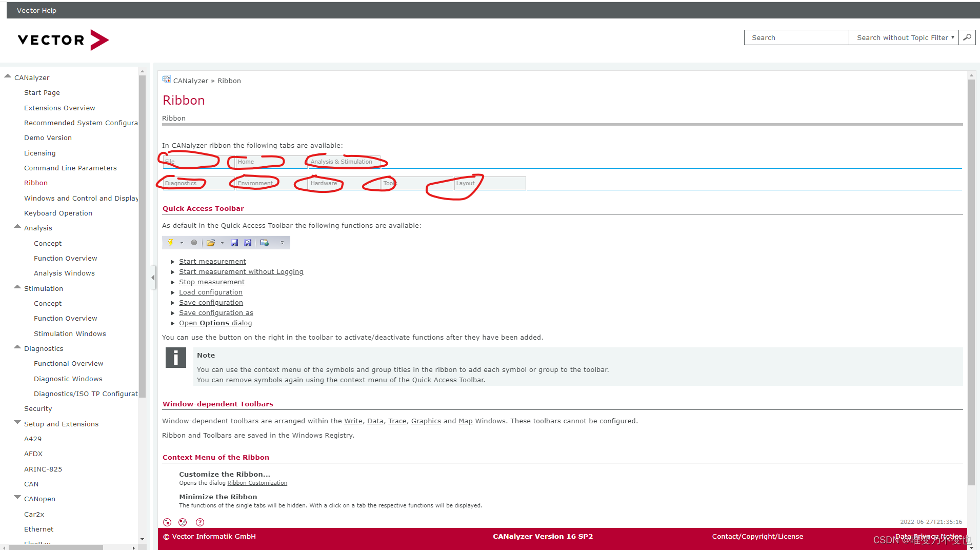Click the CANalyzer breadcrumb link
Screen dimensions: 980x550
pyautogui.click(x=191, y=81)
